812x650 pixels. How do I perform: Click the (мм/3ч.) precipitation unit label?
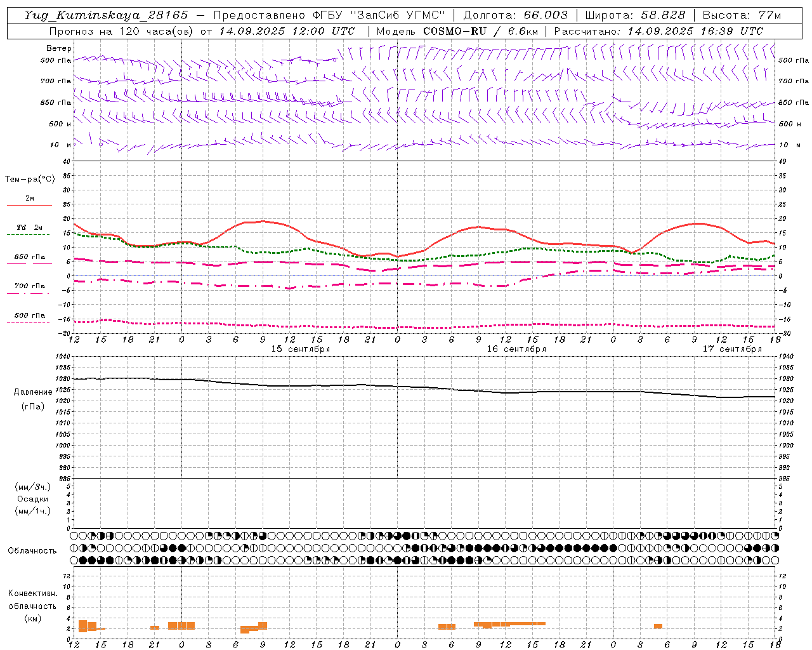32,487
